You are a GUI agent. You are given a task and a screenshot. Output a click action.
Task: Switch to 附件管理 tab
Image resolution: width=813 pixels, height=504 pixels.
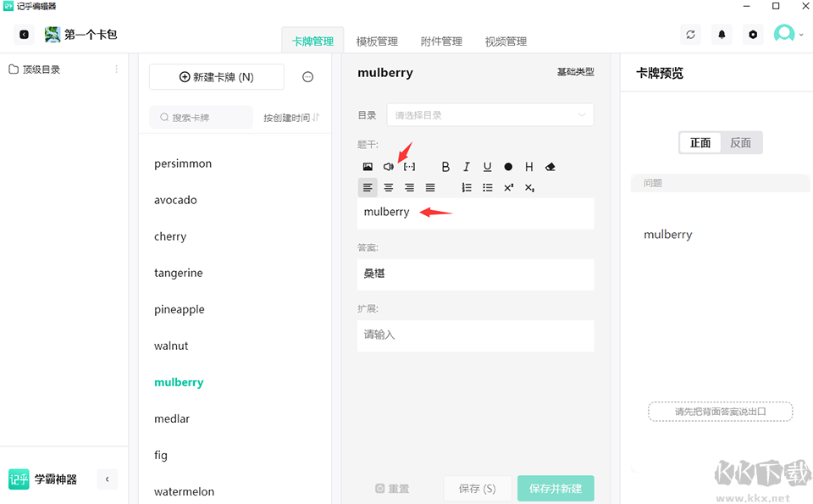click(441, 41)
